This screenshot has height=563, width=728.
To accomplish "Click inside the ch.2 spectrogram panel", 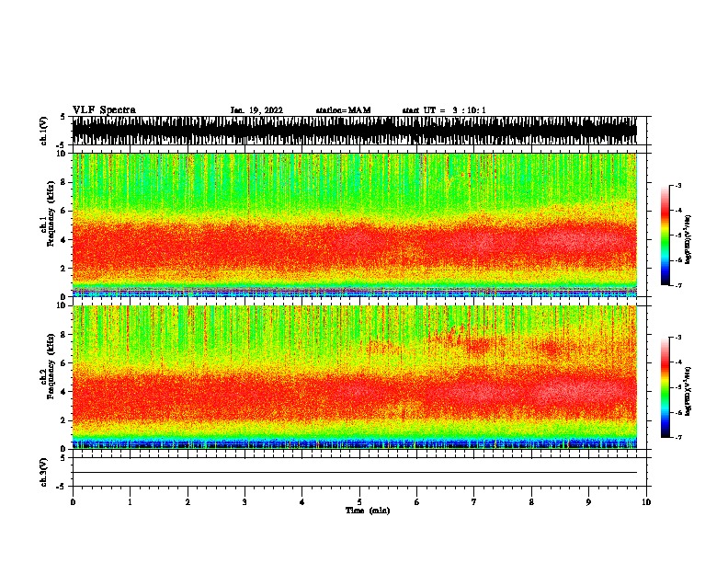I will [354, 377].
